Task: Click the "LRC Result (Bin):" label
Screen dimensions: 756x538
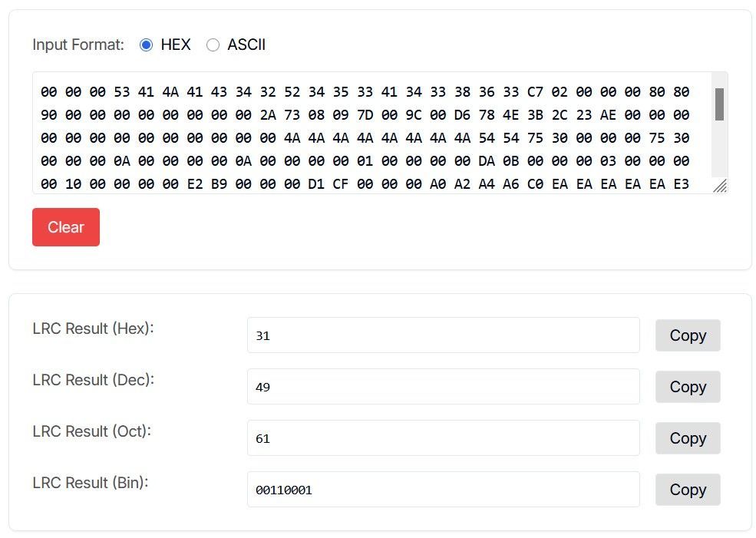Action: pyautogui.click(x=91, y=483)
